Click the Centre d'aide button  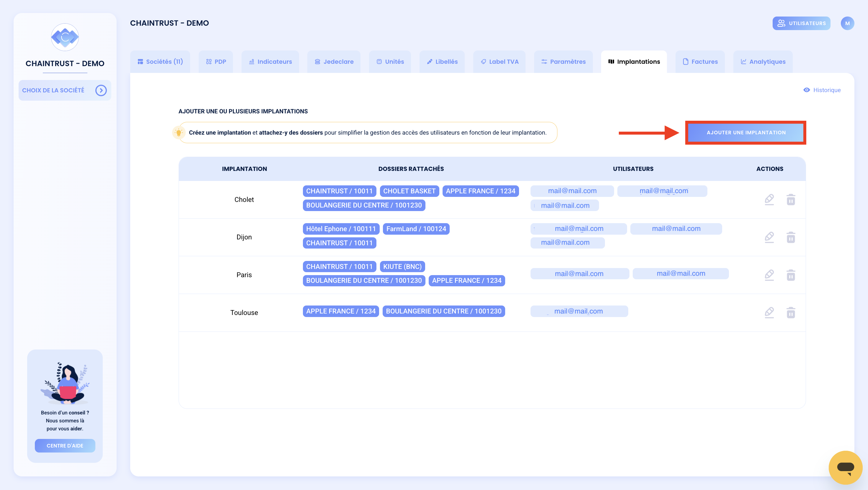point(65,445)
